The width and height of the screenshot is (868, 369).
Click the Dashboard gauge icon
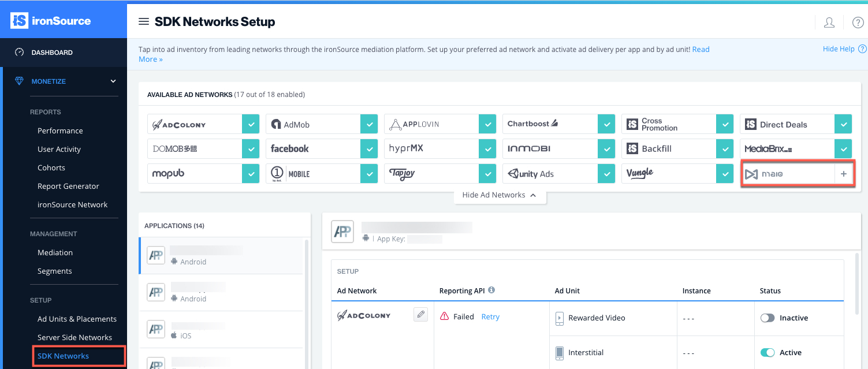click(19, 52)
